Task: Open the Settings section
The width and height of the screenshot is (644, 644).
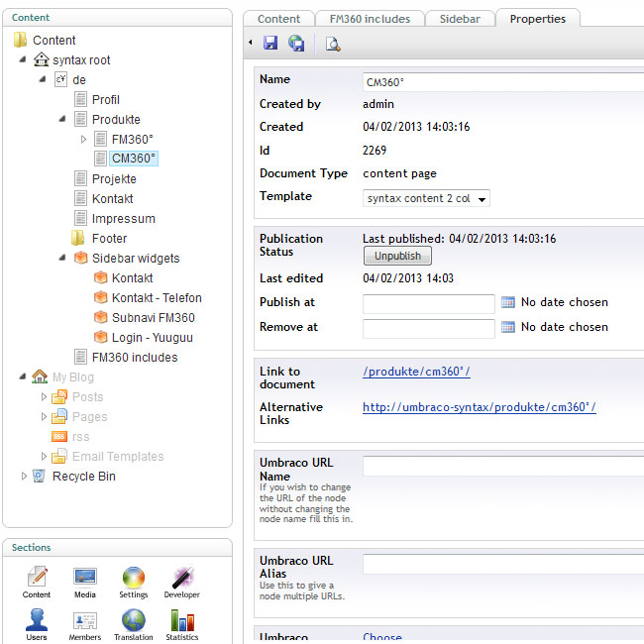Action: (134, 583)
